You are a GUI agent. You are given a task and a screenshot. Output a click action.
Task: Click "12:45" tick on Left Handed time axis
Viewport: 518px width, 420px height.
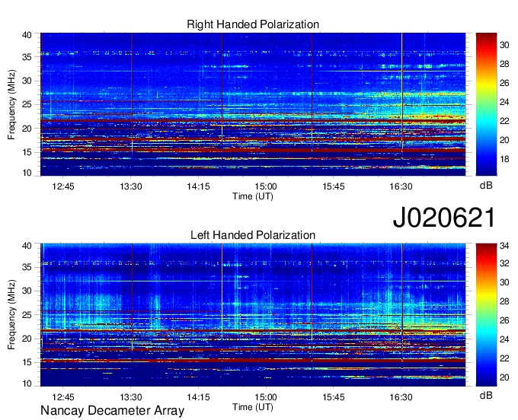pos(63,397)
